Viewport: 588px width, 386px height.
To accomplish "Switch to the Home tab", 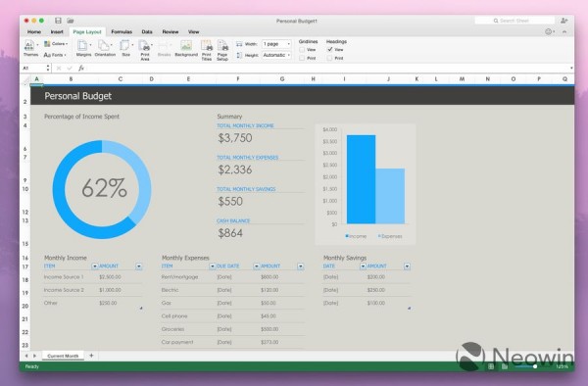I will click(34, 32).
